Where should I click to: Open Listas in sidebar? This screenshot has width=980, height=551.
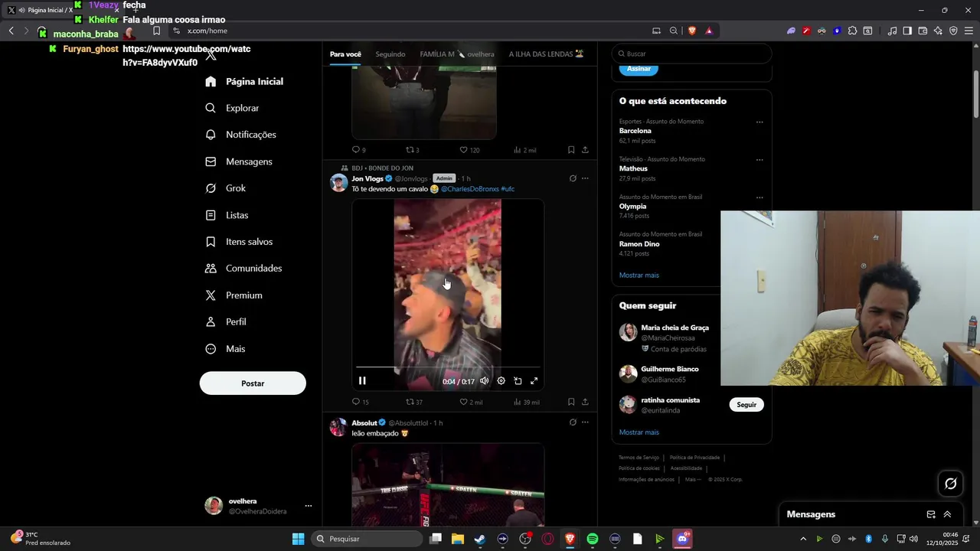pyautogui.click(x=227, y=215)
